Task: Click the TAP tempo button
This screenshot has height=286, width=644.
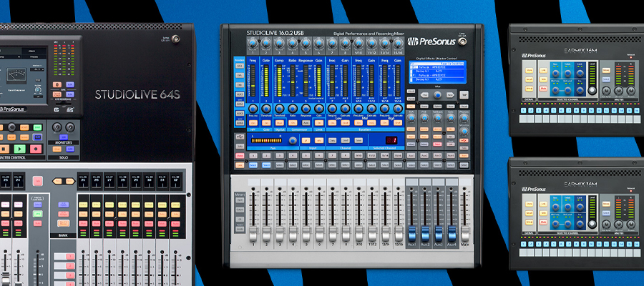Action: [x=464, y=94]
